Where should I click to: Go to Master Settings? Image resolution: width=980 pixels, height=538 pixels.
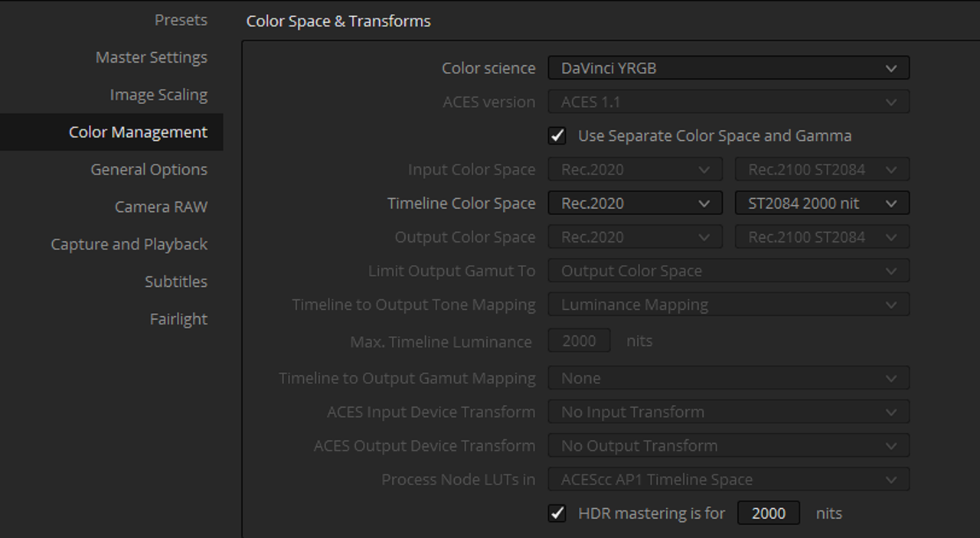click(x=151, y=57)
